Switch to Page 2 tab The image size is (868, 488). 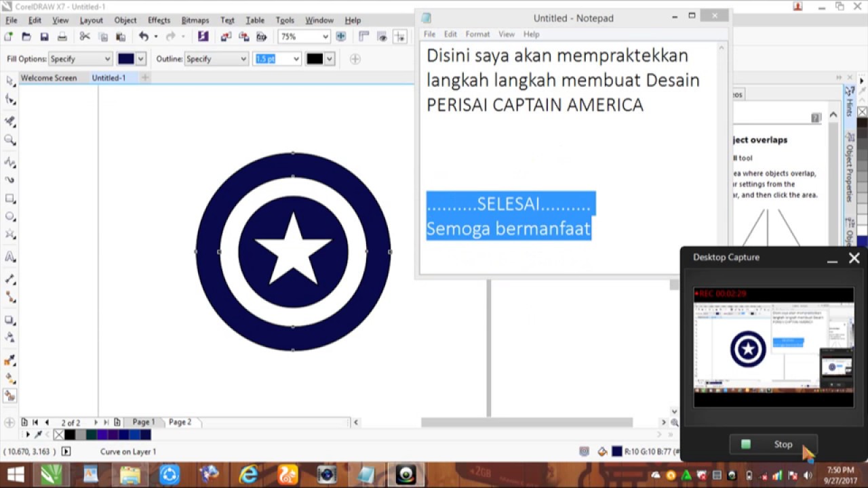(x=180, y=422)
